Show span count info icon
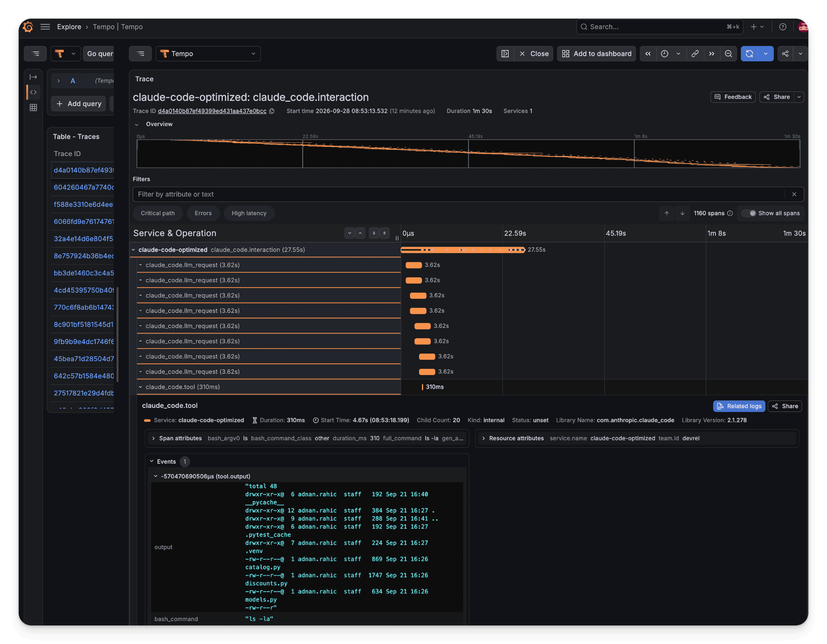827x644 pixels. (x=730, y=213)
